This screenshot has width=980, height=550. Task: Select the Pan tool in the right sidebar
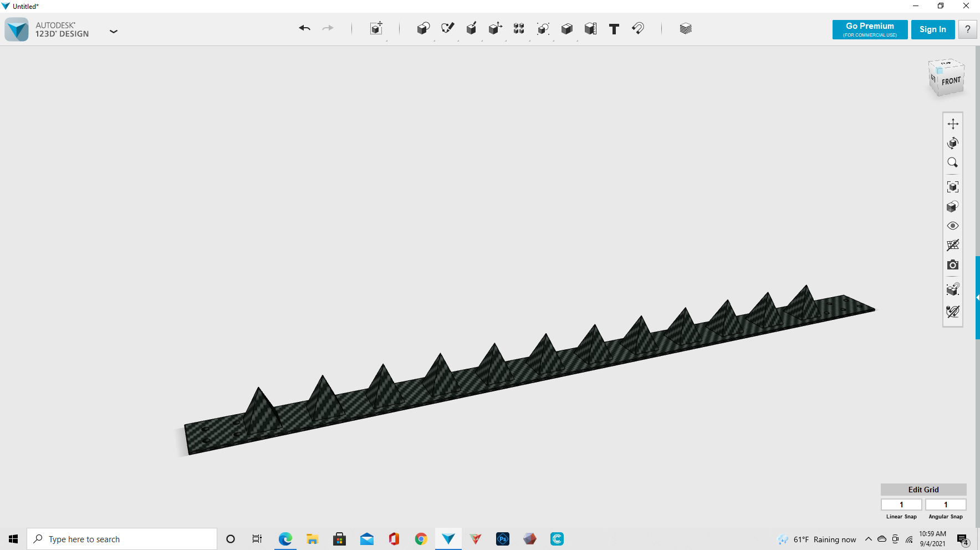point(953,123)
